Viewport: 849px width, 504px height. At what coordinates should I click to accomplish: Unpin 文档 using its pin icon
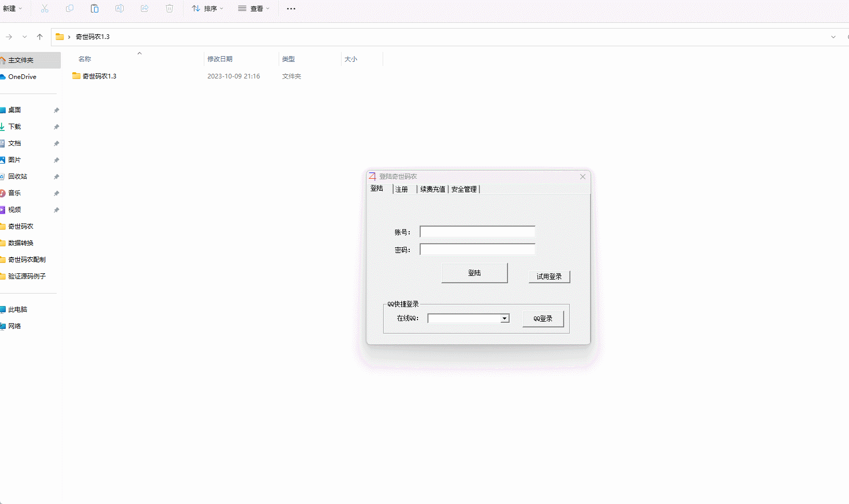click(x=56, y=143)
